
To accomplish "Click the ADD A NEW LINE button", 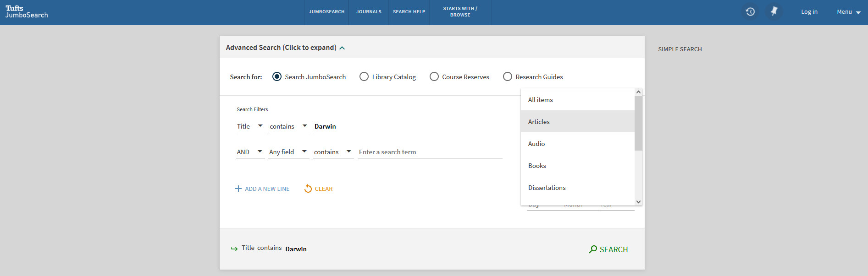I will 262,189.
